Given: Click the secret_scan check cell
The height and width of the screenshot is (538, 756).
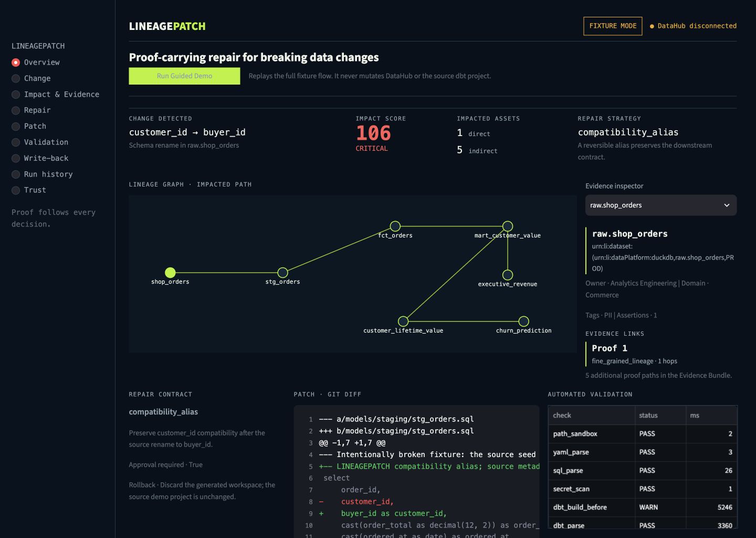Looking at the screenshot, I should 591,489.
